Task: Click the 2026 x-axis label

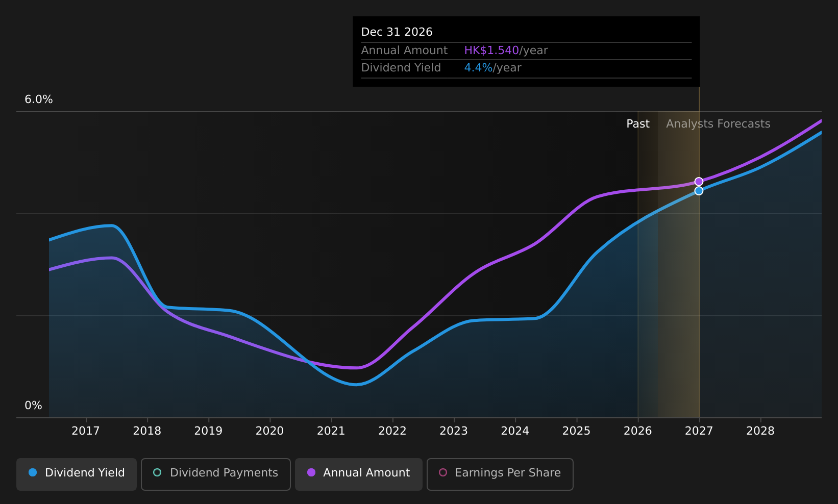Action: [x=638, y=431]
